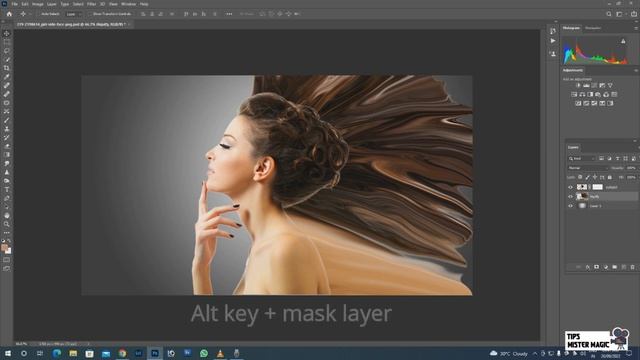Swap foreground and background colors
Image resolution: width=640 pixels, height=360 pixels.
click(9, 241)
